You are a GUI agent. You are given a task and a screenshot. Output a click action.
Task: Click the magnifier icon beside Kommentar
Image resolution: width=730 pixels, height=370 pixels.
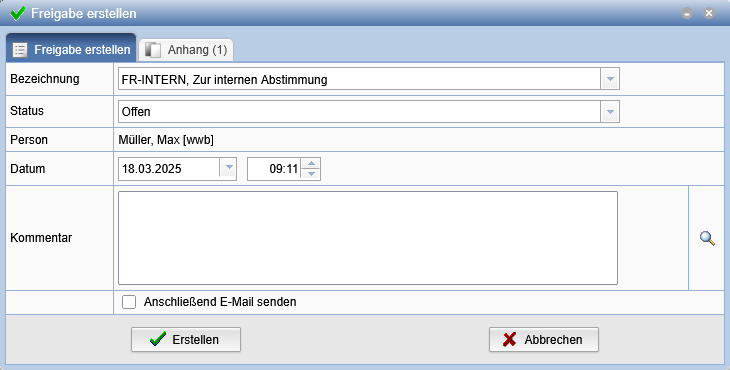[707, 238]
